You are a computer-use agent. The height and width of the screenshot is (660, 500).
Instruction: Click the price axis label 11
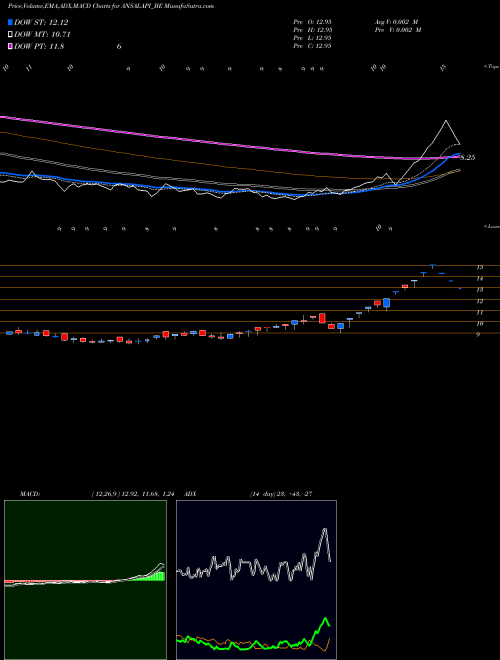tap(480, 312)
